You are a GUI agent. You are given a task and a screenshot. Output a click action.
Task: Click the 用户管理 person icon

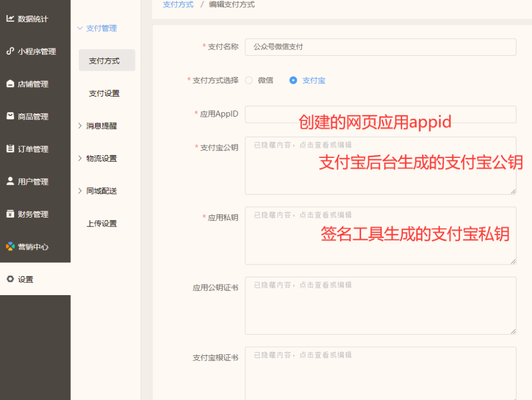(x=10, y=181)
